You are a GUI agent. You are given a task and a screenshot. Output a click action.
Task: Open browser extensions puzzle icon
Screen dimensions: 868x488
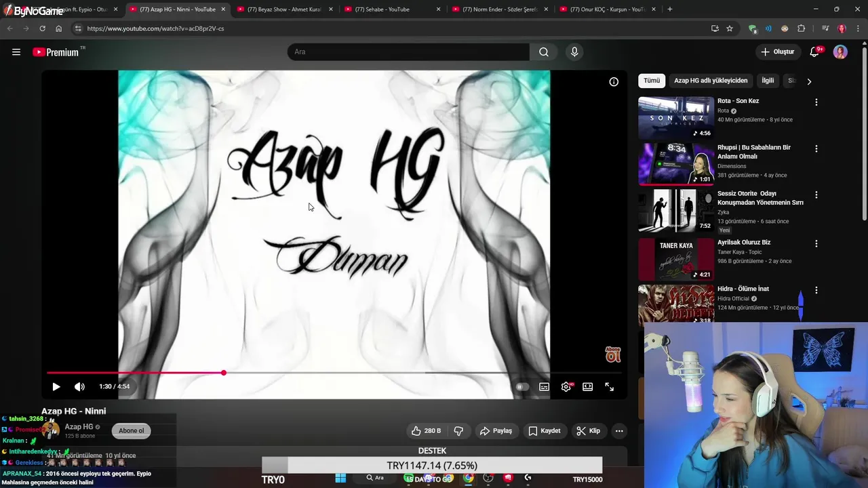click(x=802, y=28)
